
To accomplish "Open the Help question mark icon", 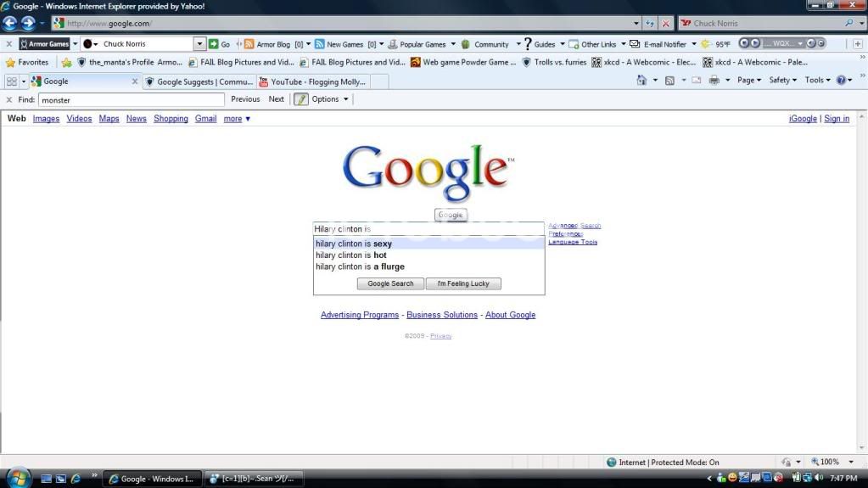I will coord(841,81).
